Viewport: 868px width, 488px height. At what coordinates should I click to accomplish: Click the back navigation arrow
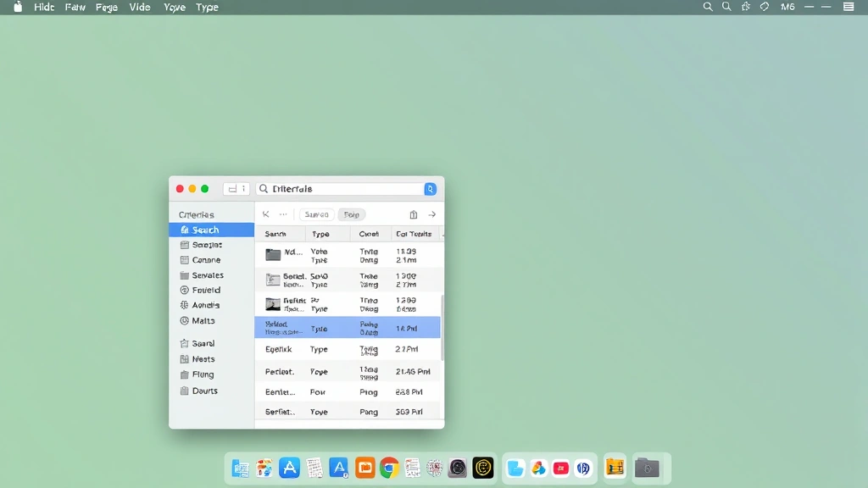click(x=266, y=214)
